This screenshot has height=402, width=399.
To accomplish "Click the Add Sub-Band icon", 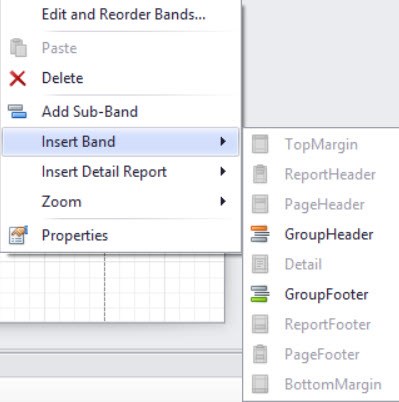I will 17,111.
